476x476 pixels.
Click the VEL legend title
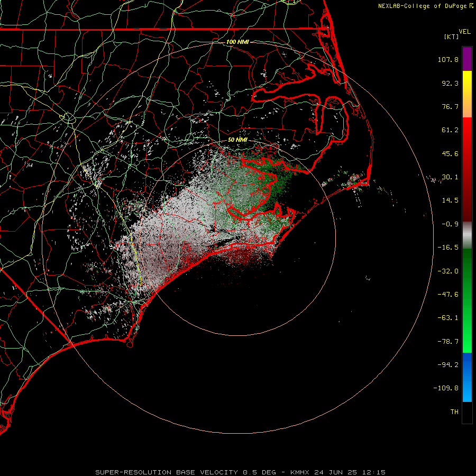point(464,32)
